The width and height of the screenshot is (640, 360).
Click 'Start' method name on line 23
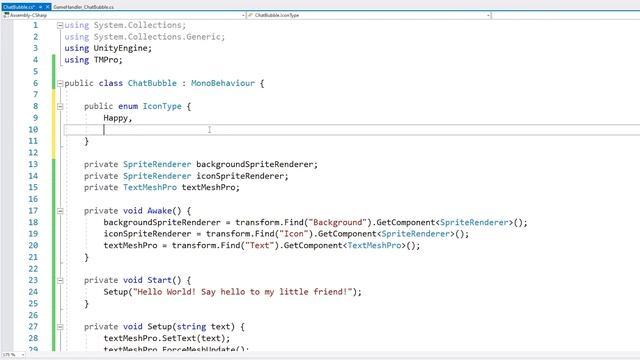click(x=160, y=280)
